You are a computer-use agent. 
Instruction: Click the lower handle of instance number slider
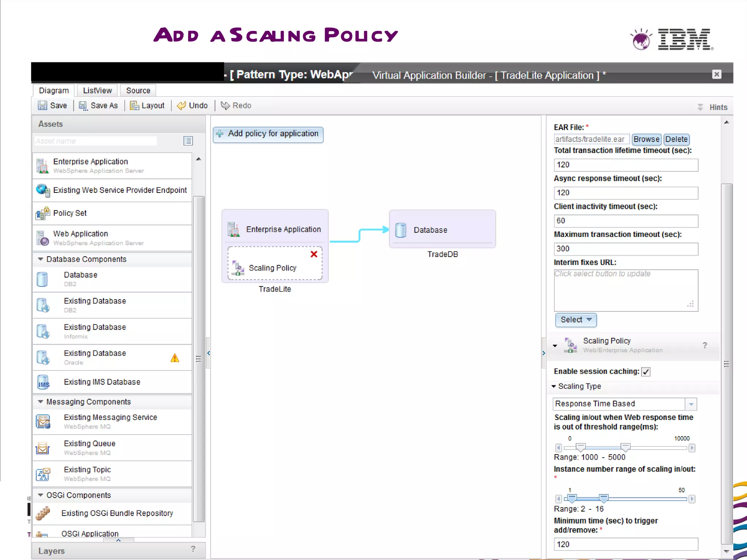pyautogui.click(x=572, y=498)
